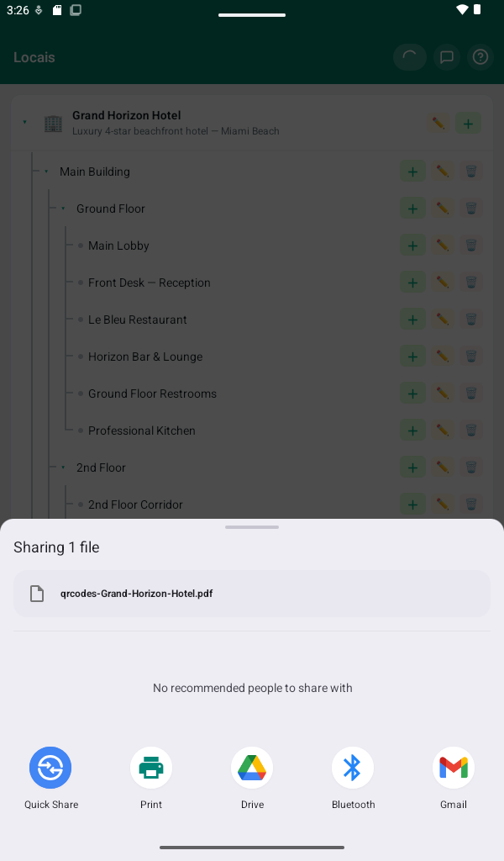Viewport: 504px width, 861px height.
Task: Send the file over Bluetooth
Action: tap(353, 778)
